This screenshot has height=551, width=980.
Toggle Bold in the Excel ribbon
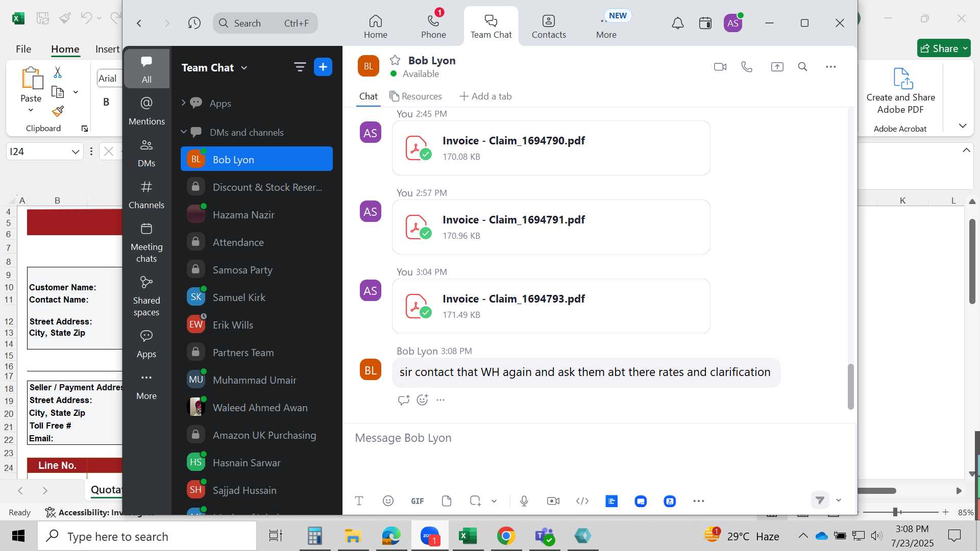point(106,102)
